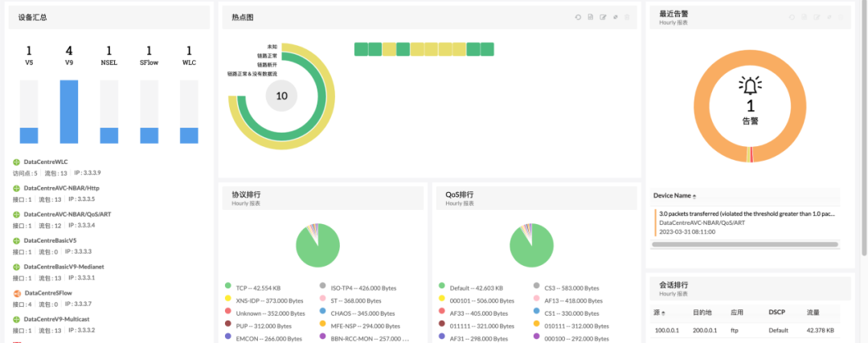
Task: Click the alarm bell icon in donut
Action: (x=750, y=86)
